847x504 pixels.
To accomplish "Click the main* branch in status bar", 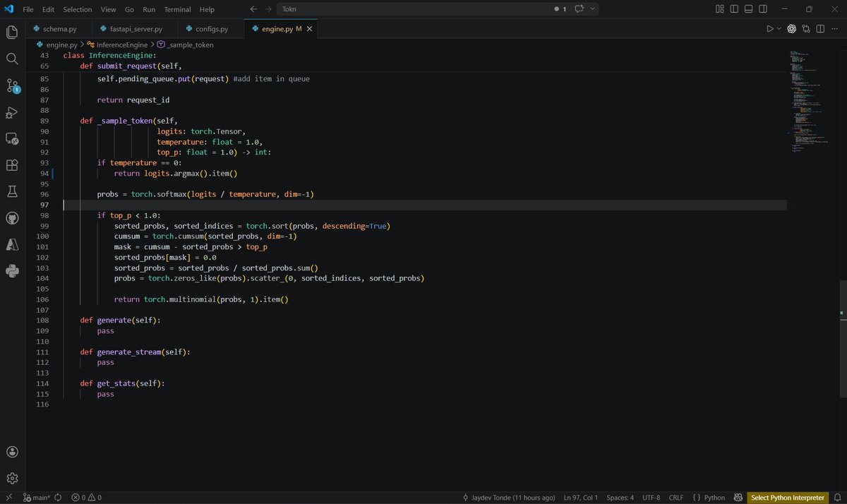I will coord(37,498).
